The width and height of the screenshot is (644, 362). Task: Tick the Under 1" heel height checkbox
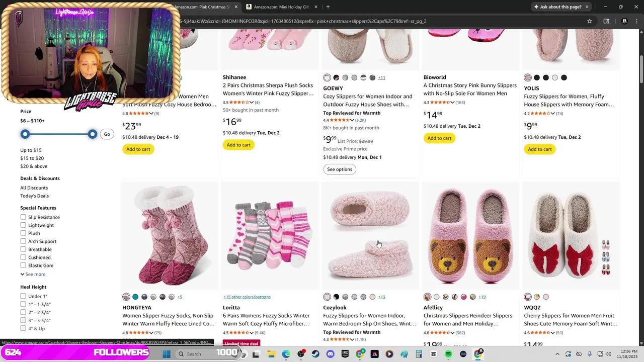23,296
